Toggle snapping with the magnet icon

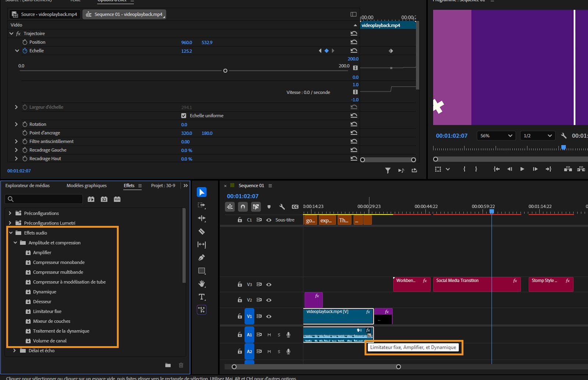click(x=243, y=207)
